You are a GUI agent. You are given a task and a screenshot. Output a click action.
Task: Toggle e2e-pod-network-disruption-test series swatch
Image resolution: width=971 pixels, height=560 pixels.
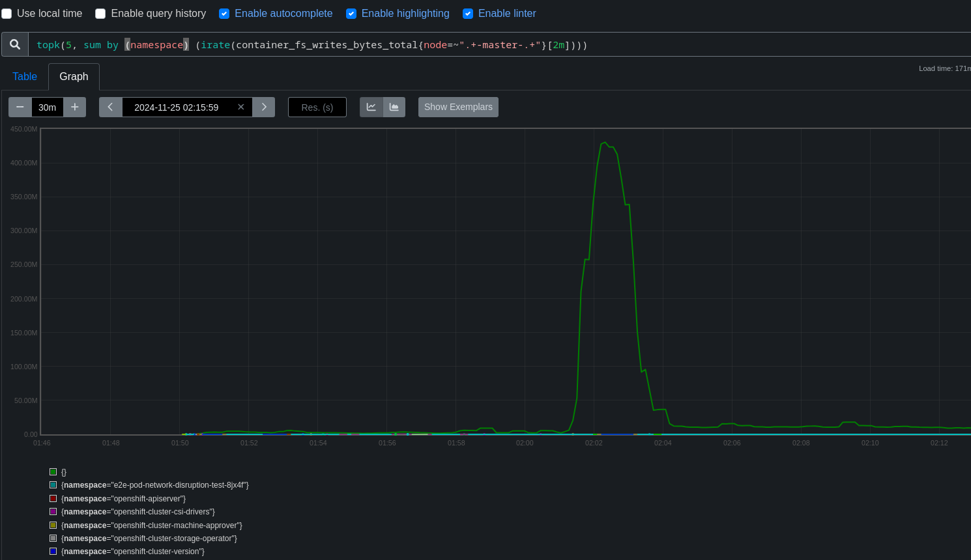(53, 485)
